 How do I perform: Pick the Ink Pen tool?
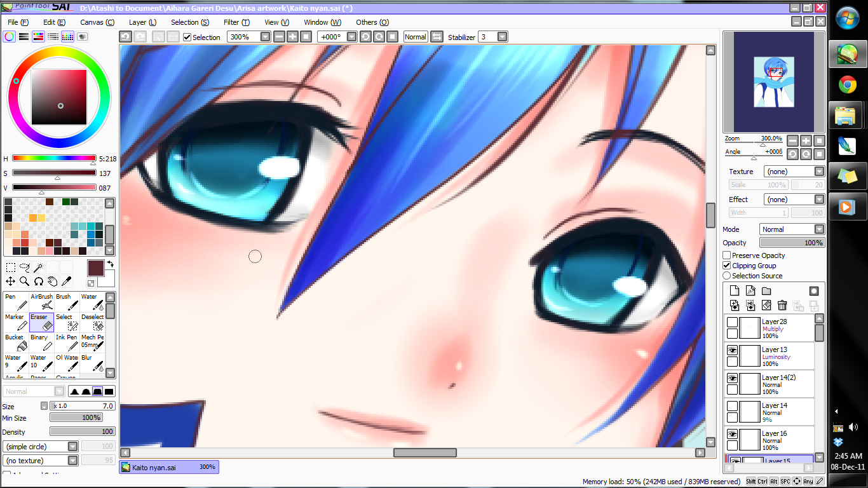click(x=67, y=343)
